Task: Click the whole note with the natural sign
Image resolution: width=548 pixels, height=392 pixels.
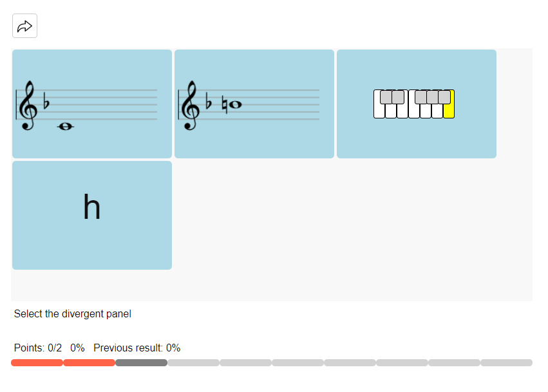Action: point(235,104)
